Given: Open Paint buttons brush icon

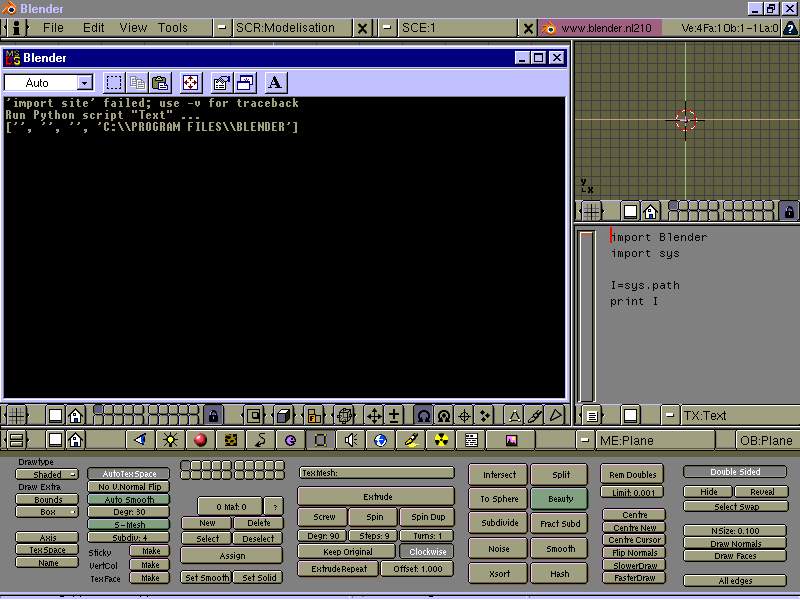Looking at the screenshot, I should pyautogui.click(x=411, y=440).
